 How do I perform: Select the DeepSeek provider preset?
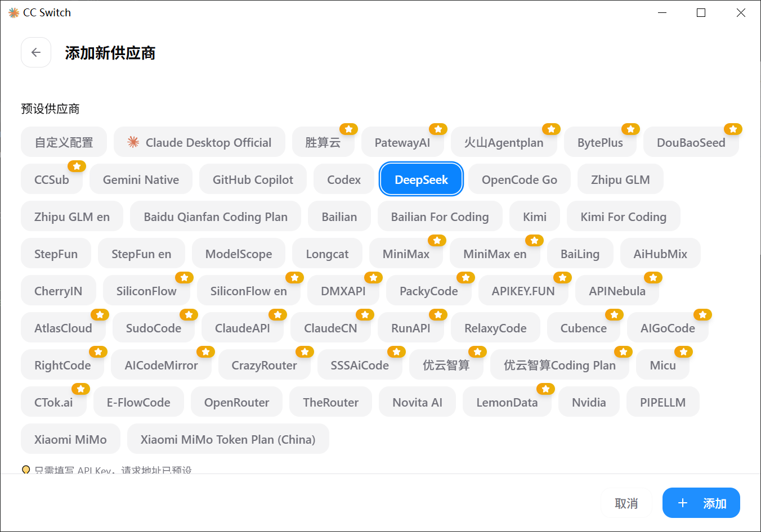(x=422, y=179)
